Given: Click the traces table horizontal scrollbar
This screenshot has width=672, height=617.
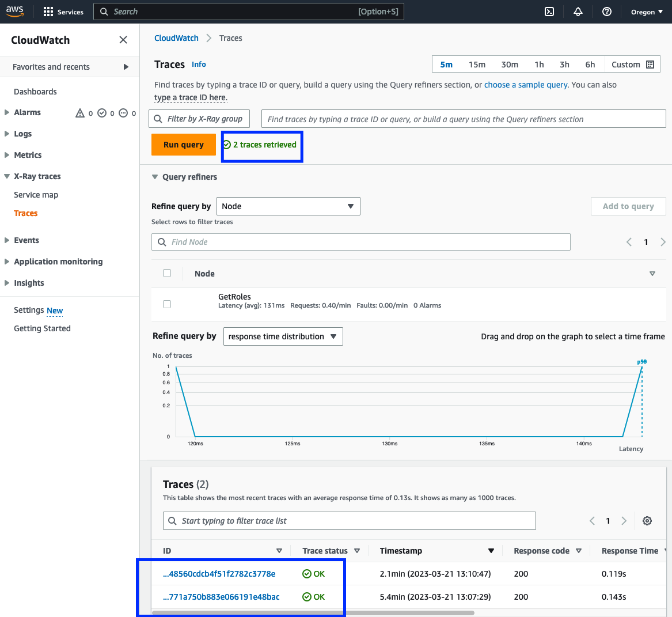Looking at the screenshot, I should tap(313, 613).
